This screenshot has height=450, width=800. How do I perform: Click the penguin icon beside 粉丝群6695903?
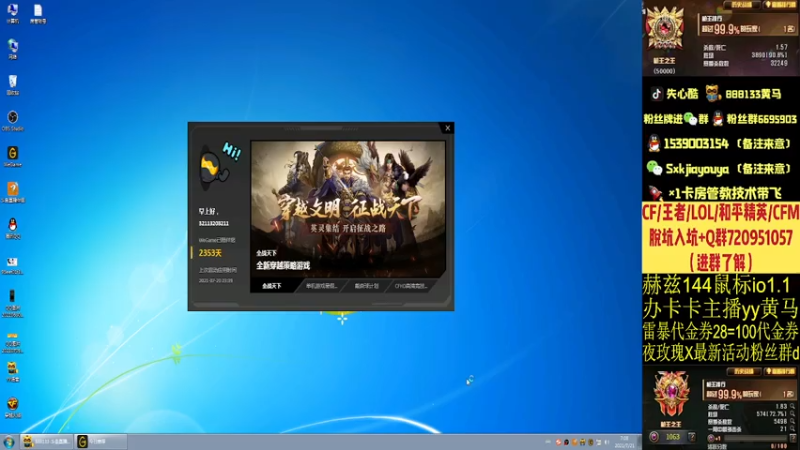[x=718, y=119]
